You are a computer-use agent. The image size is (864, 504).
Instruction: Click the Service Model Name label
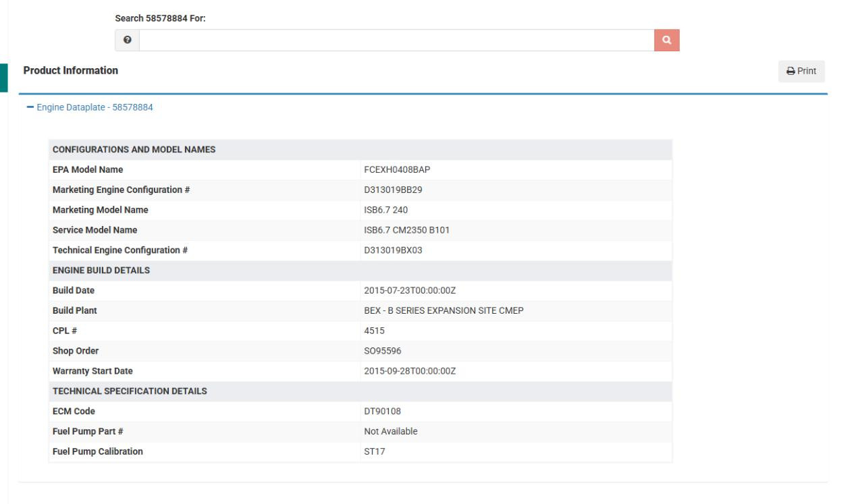tap(95, 230)
